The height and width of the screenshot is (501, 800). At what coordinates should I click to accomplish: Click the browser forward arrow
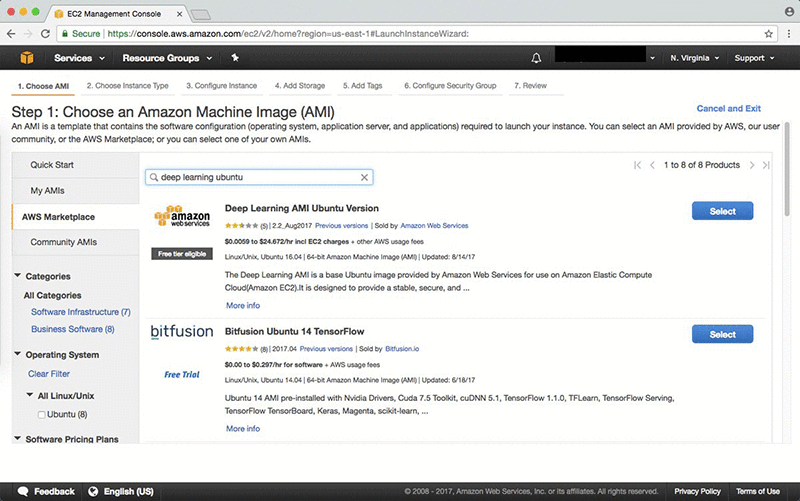tap(28, 34)
